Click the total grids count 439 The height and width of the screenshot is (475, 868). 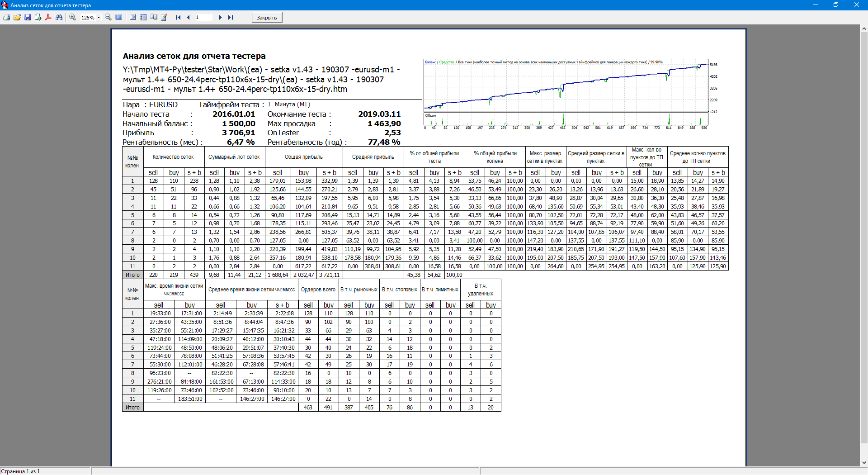click(x=194, y=275)
